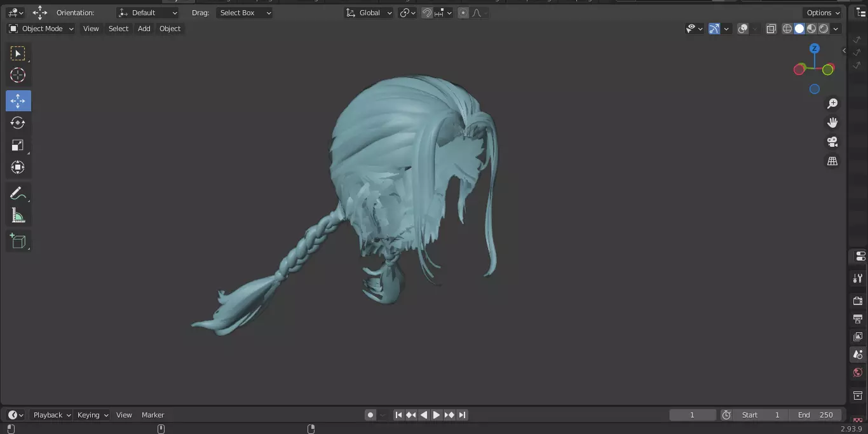868x434 pixels.
Task: Play the animation forward
Action: (x=437, y=415)
